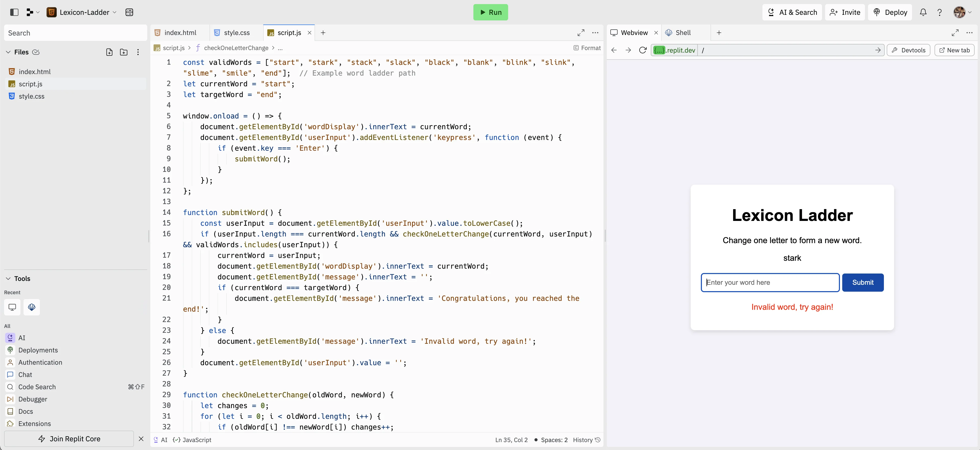Collapse the Files section
Image resolution: width=980 pixels, height=450 pixels.
click(8, 52)
